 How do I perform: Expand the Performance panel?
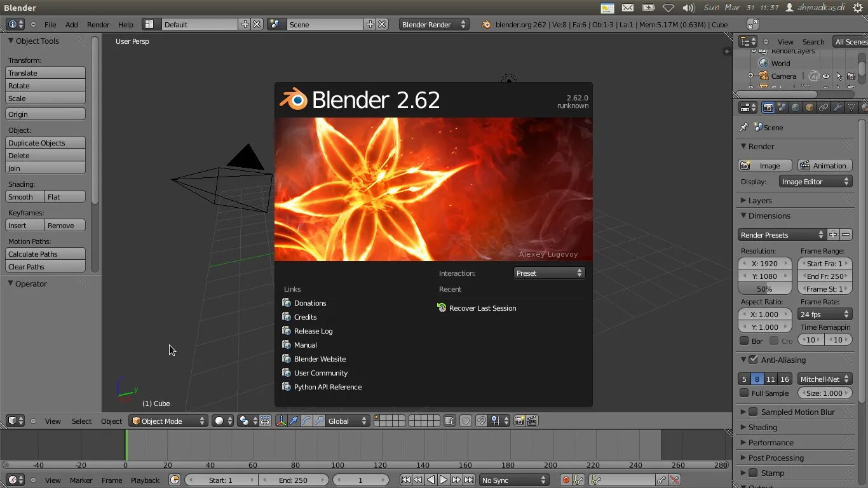point(771,442)
